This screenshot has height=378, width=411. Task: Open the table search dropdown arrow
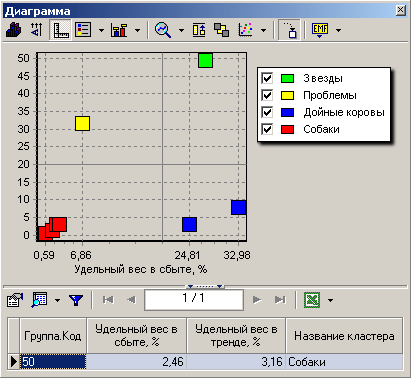57,300
